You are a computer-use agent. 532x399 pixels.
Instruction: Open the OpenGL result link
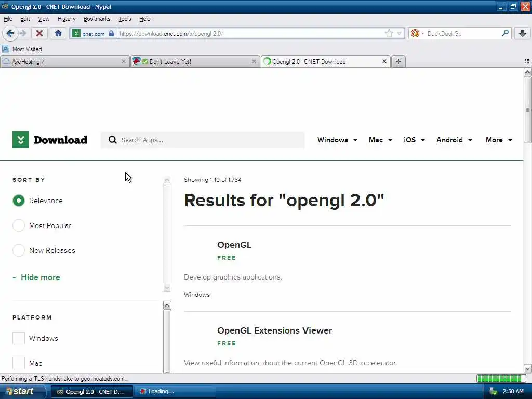coord(234,245)
